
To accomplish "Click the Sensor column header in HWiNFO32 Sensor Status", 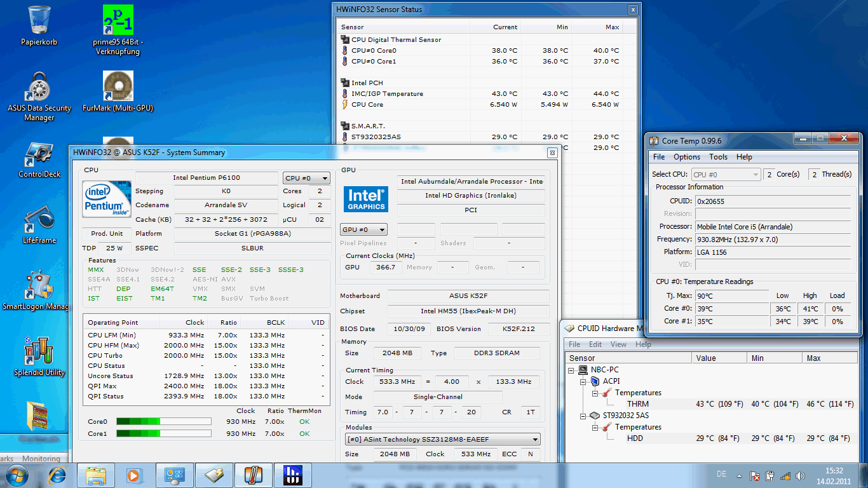I will pos(404,27).
